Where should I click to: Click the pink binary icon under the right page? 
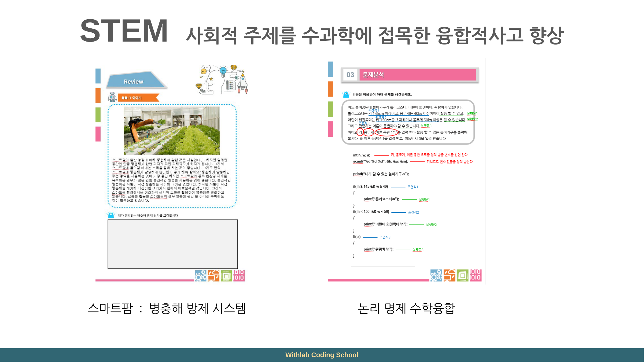(476, 275)
